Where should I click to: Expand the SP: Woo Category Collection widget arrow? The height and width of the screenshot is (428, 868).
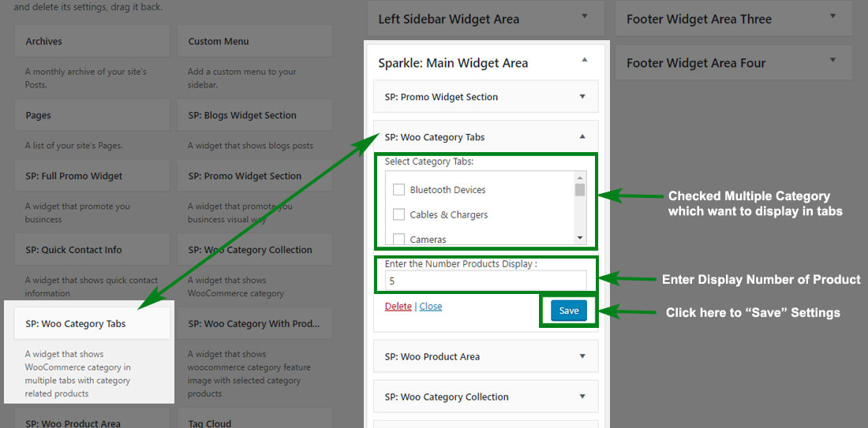click(582, 396)
